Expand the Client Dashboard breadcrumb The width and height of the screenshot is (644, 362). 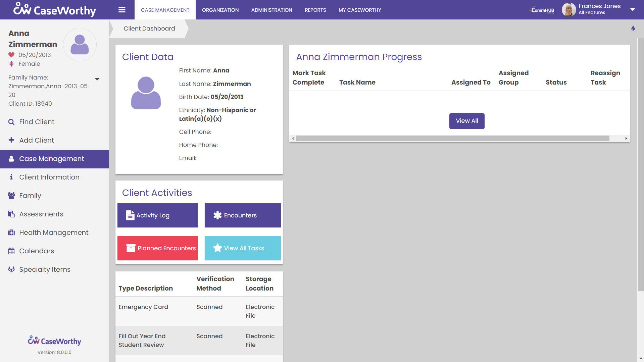coord(149,28)
